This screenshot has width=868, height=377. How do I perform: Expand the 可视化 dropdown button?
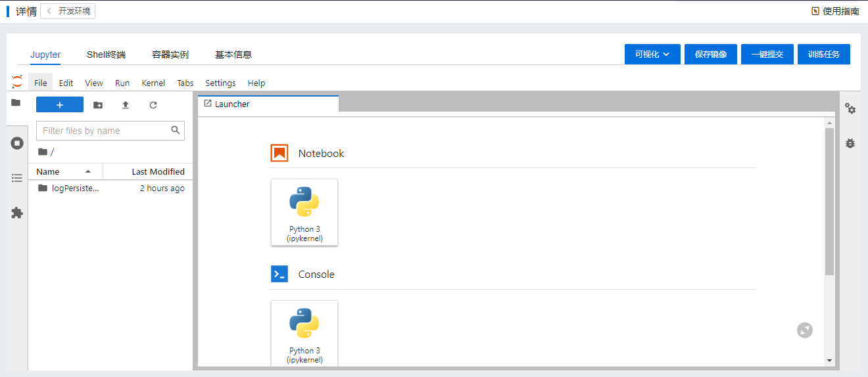(x=652, y=55)
